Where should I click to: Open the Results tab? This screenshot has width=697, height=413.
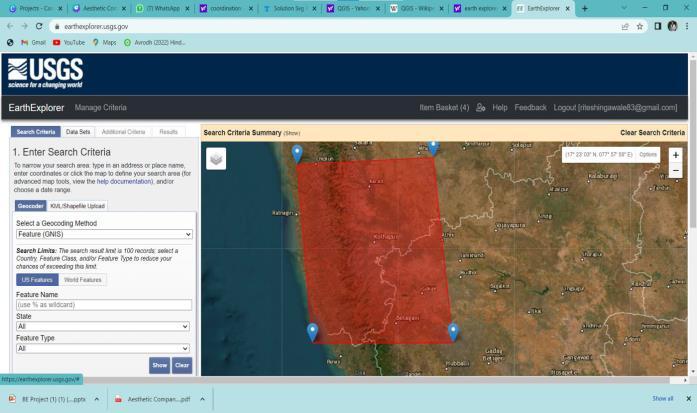click(x=168, y=132)
